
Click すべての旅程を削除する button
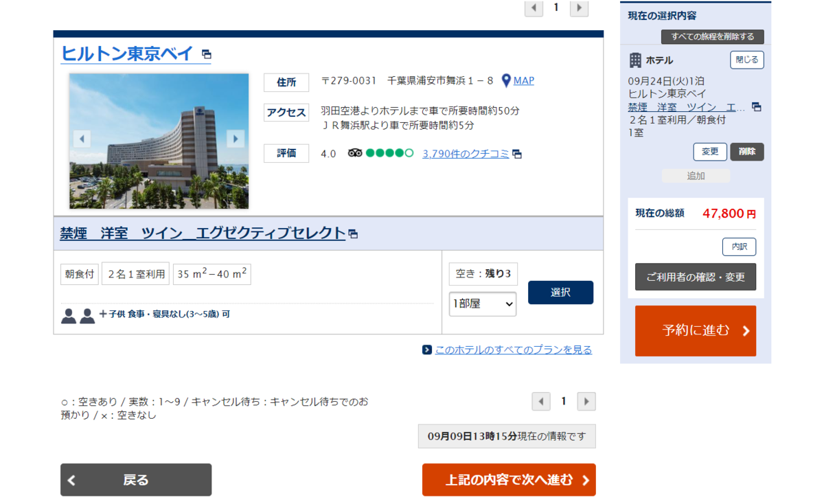[x=713, y=37]
